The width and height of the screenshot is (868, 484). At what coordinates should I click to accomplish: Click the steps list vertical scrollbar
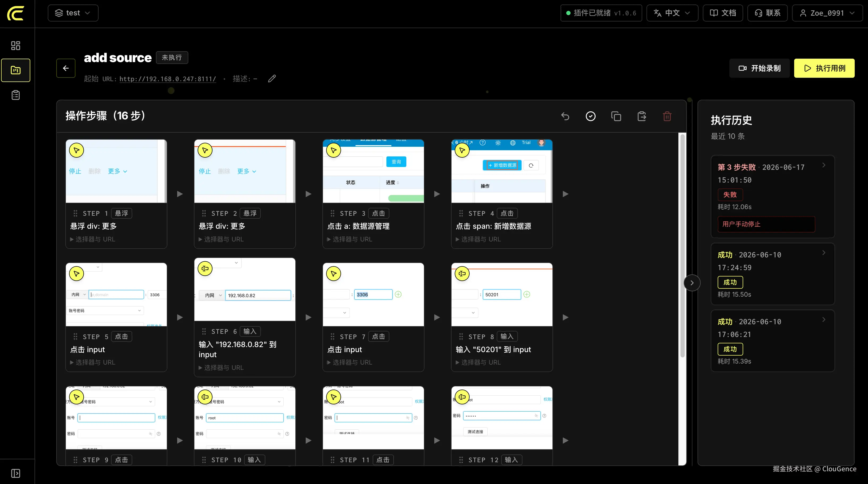tap(682, 246)
